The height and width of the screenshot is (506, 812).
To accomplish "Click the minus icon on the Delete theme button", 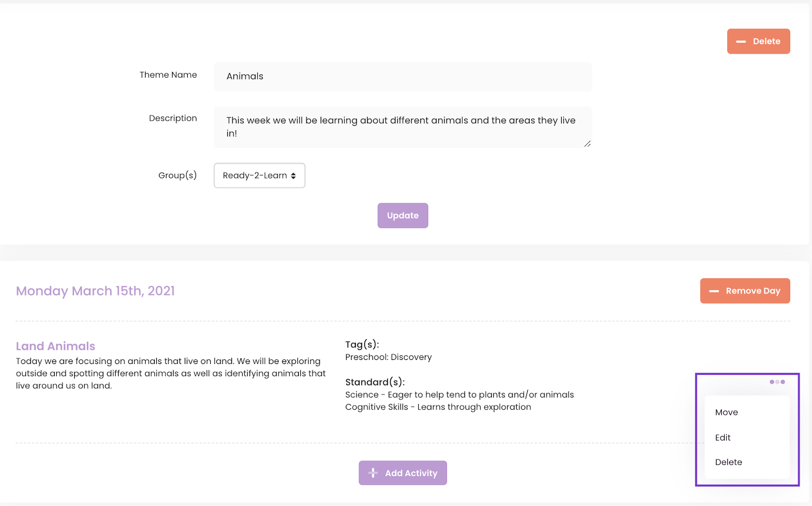I will pyautogui.click(x=741, y=42).
